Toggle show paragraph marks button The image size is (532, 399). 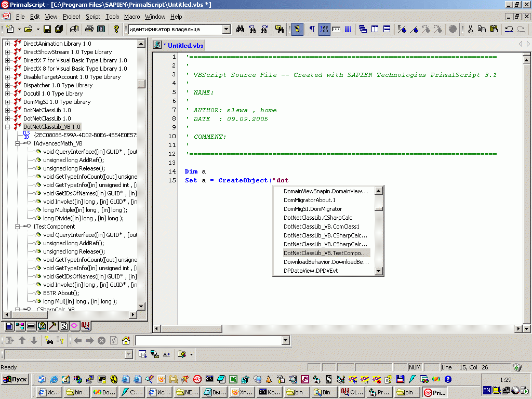click(312, 29)
